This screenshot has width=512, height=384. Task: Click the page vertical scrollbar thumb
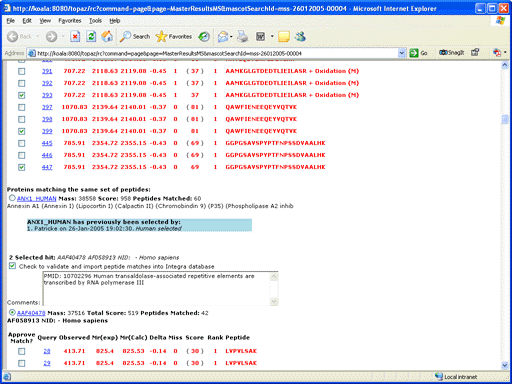click(505, 119)
